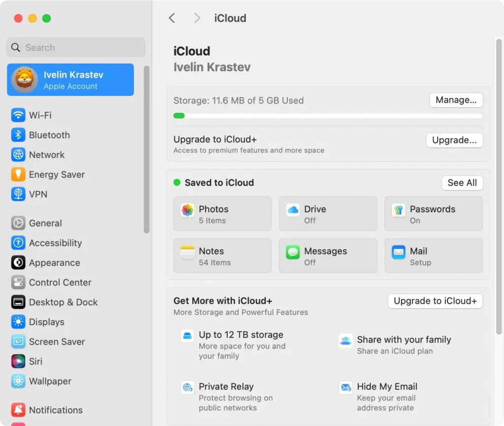Image resolution: width=504 pixels, height=426 pixels.
Task: Click the General gear icon
Action: click(x=18, y=223)
